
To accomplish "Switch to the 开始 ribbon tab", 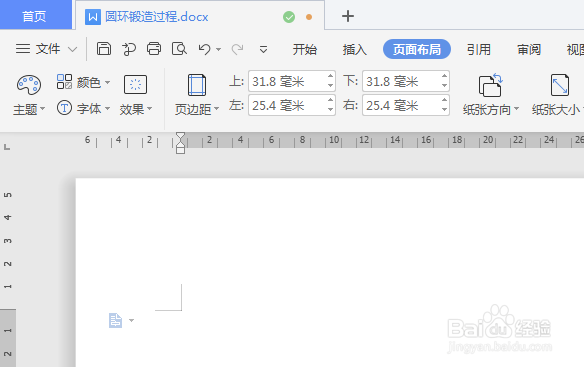I will 305,49.
